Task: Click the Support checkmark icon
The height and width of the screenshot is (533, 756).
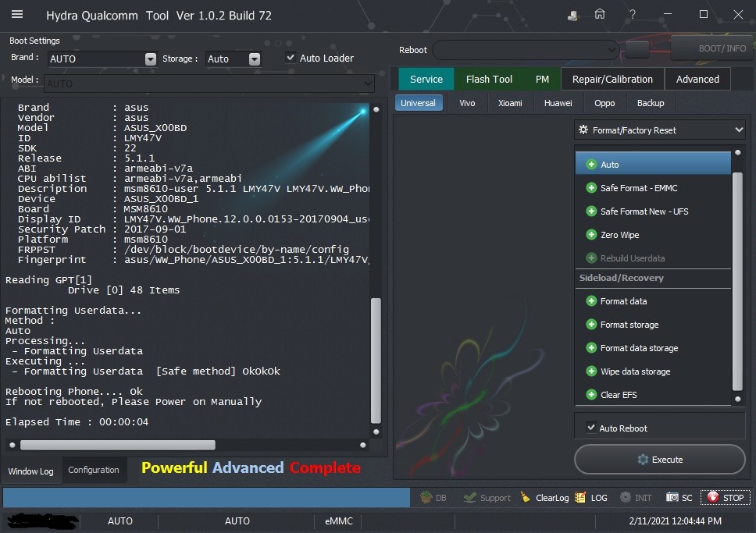Action: tap(469, 497)
